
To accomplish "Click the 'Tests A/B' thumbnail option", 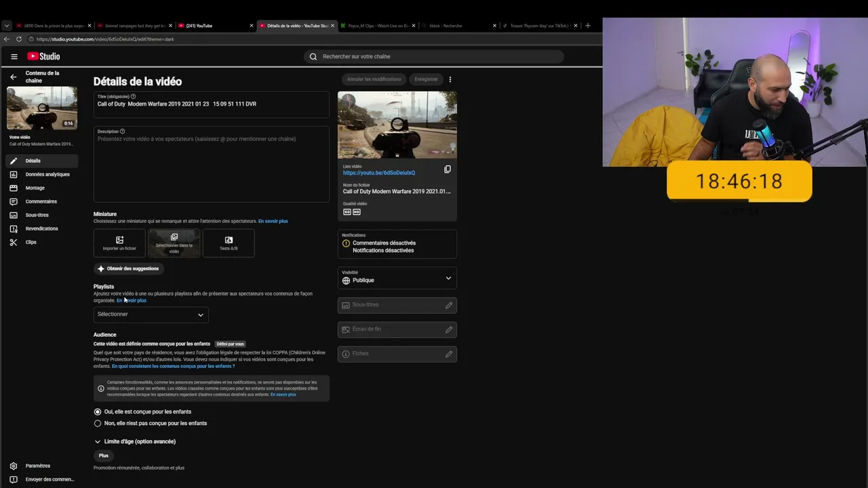I will click(x=229, y=243).
